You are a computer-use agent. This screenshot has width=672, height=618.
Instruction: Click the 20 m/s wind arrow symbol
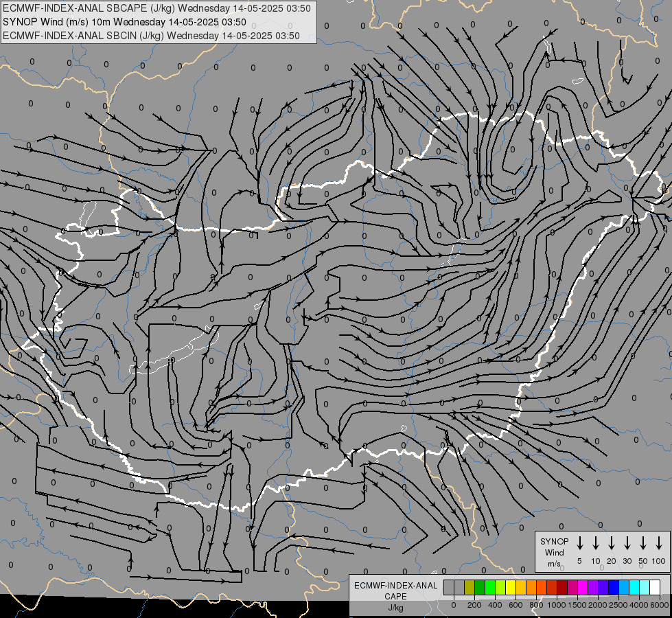(611, 543)
